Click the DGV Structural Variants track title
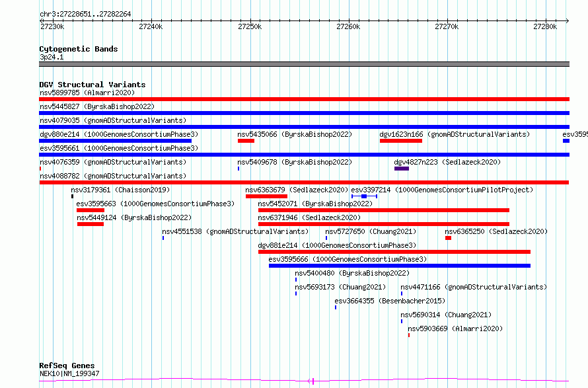This screenshot has height=388, width=588. (92, 85)
